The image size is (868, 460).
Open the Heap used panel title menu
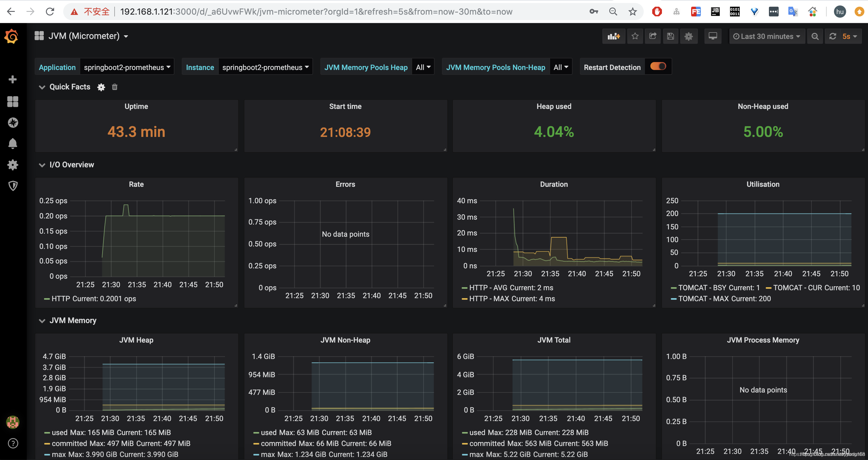[554, 106]
